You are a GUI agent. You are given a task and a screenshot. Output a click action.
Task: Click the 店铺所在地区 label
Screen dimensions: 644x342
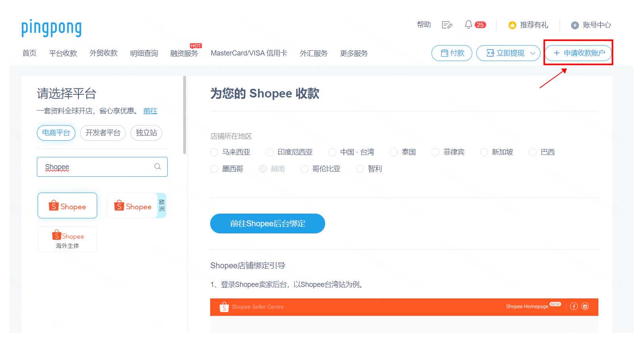pos(231,136)
